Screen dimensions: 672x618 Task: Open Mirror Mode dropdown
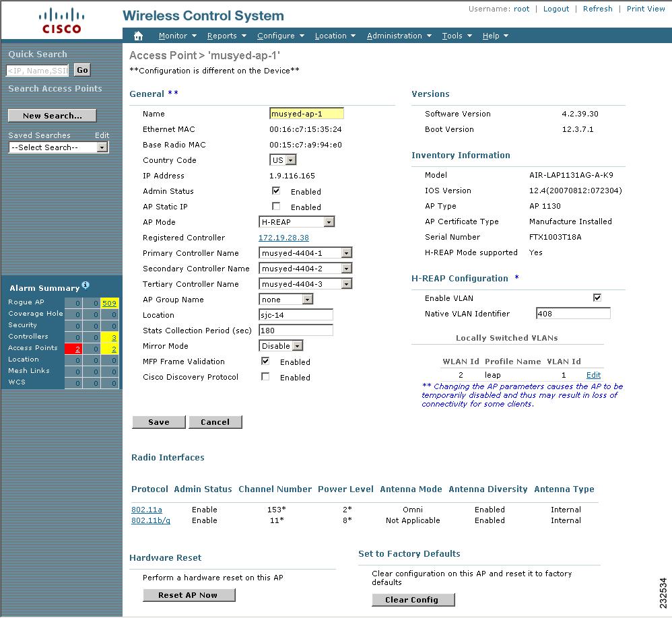[281, 345]
